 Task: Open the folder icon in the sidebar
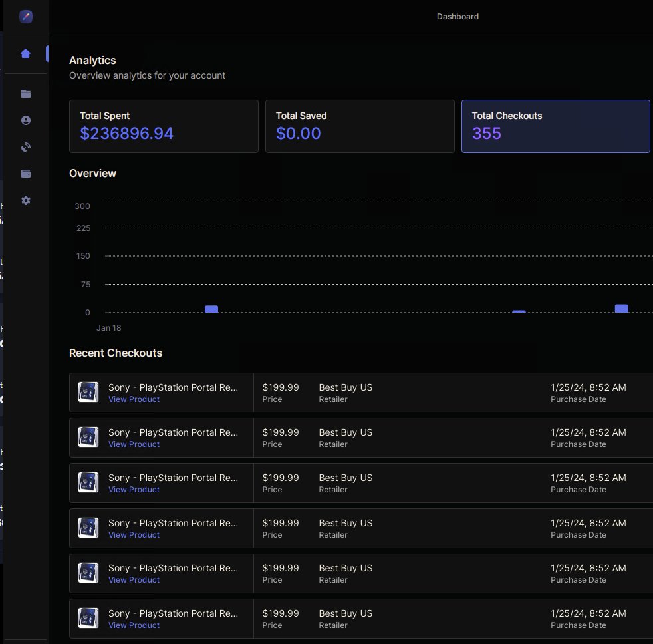coord(26,94)
